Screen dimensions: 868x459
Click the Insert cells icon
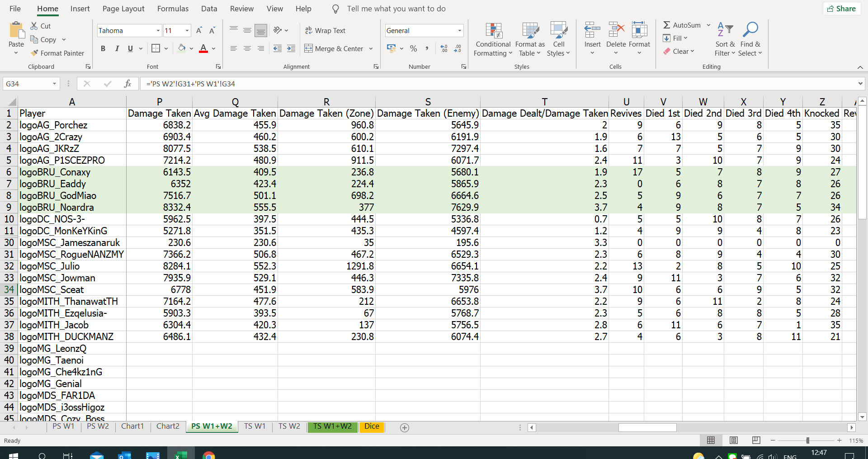pos(592,30)
